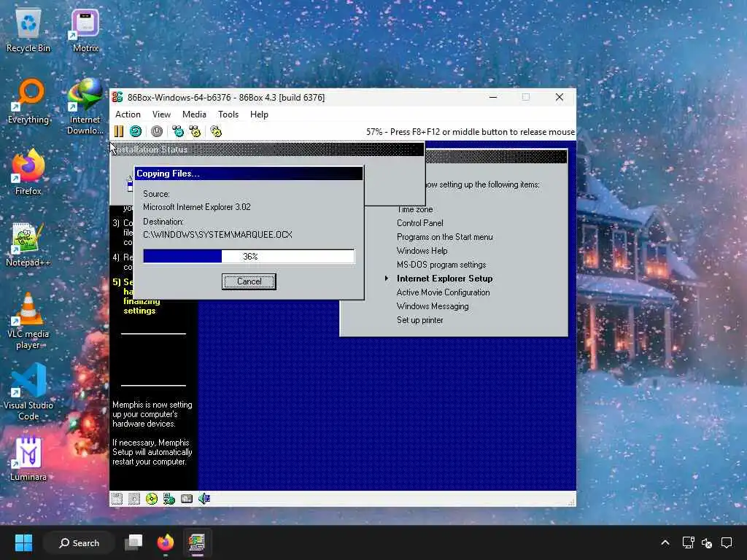This screenshot has width=747, height=560.
Task: Minimize the 86Box window
Action: point(494,97)
